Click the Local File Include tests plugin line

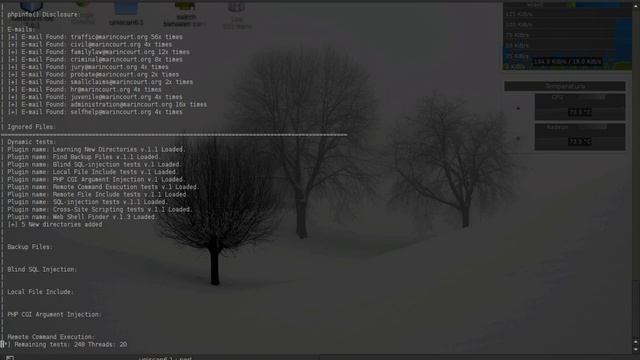point(91,172)
